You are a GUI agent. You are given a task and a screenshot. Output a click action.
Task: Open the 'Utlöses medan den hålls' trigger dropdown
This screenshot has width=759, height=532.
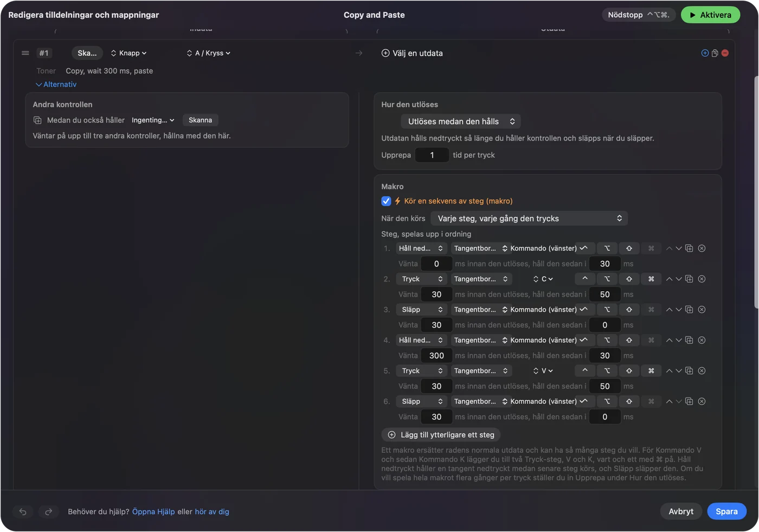pos(461,121)
